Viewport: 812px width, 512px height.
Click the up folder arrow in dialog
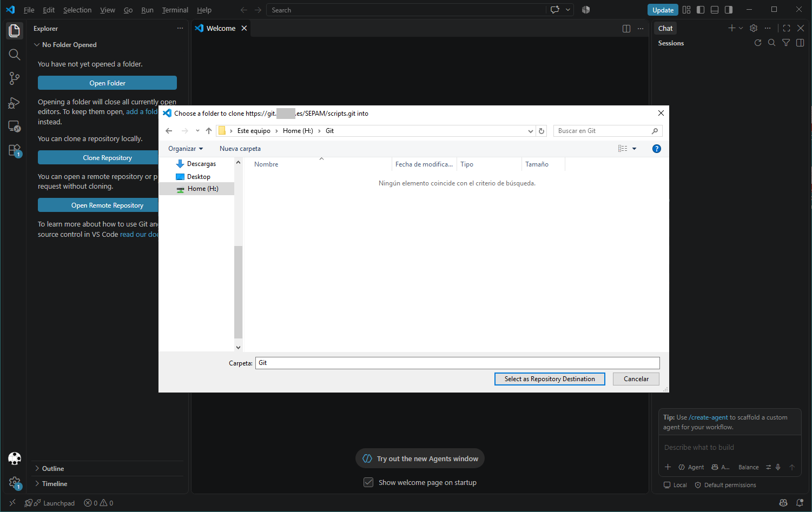(x=209, y=131)
